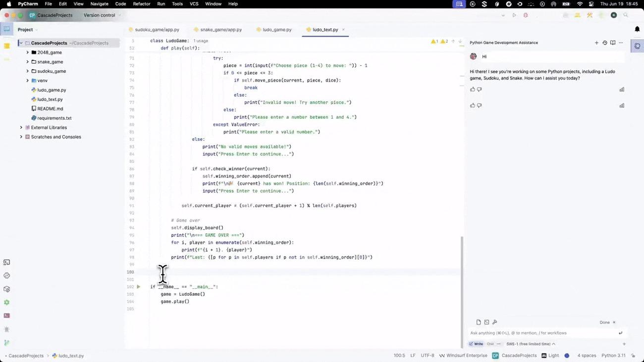The width and height of the screenshot is (644, 362).
Task: Click thumbs up on the assistant's greeting
Action: (x=473, y=90)
